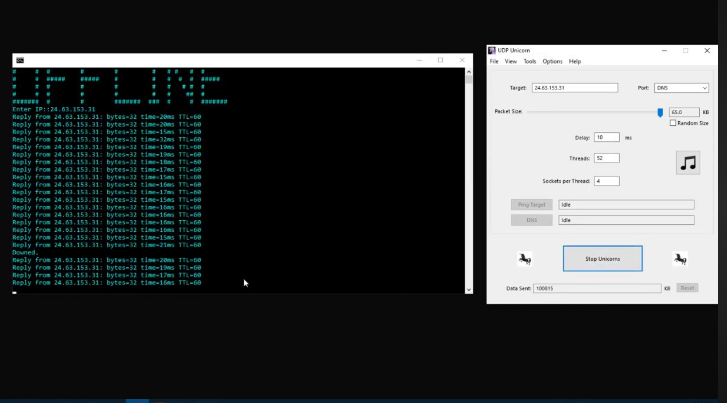Click the console vertical scrollbar thumb
Viewport: 727px width, 403px height.
[x=469, y=79]
